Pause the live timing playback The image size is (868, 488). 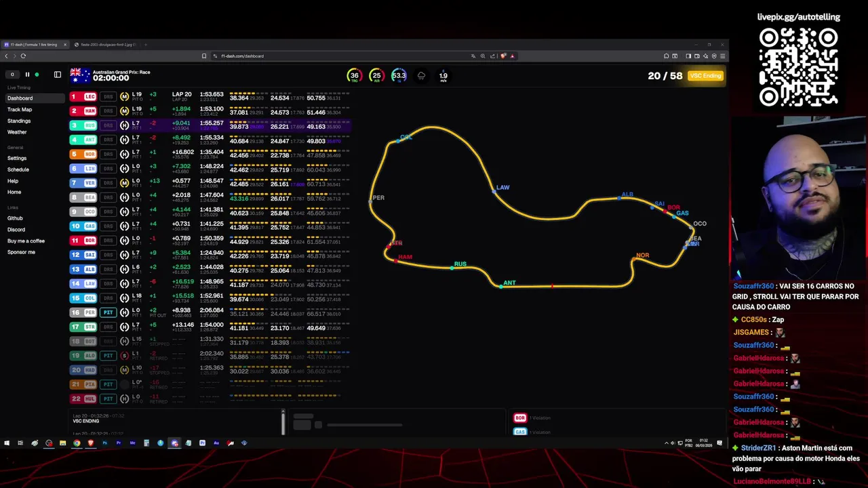coord(27,75)
